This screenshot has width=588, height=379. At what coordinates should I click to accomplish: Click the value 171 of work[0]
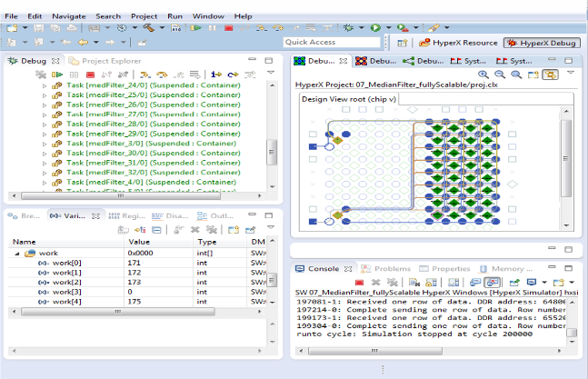point(134,263)
